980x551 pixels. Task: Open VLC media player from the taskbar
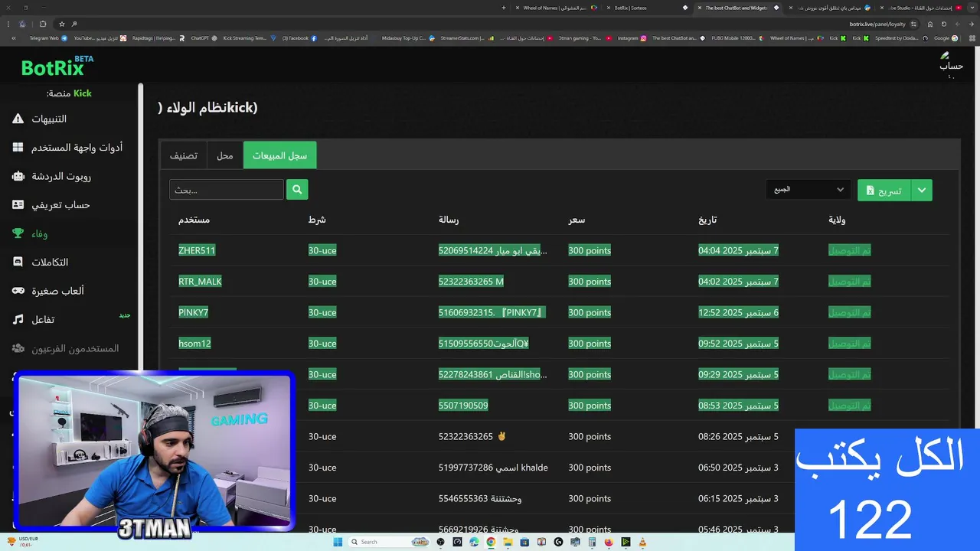(x=642, y=543)
